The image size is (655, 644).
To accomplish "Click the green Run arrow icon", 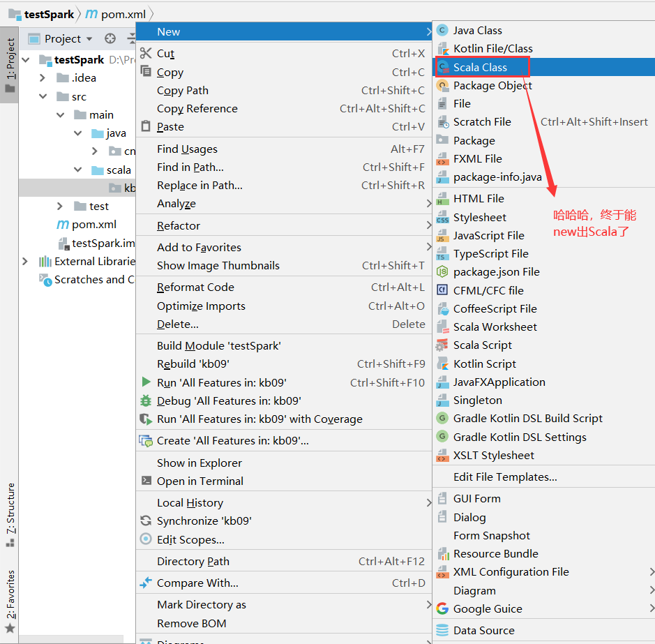I will pyautogui.click(x=146, y=382).
